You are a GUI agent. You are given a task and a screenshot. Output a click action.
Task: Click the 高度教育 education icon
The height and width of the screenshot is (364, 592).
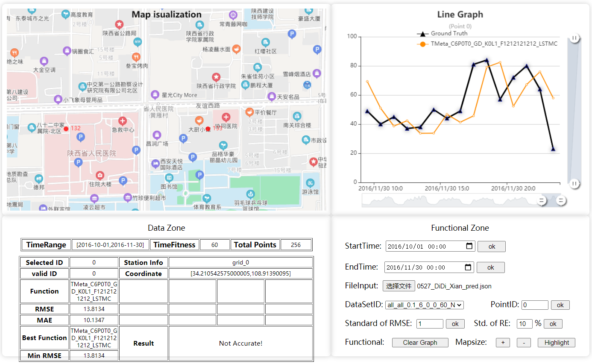pos(66,14)
